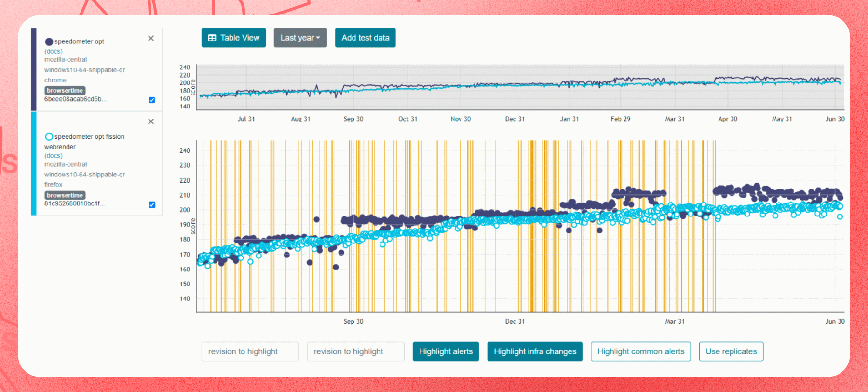Enable Highlight common alerts

click(x=641, y=351)
